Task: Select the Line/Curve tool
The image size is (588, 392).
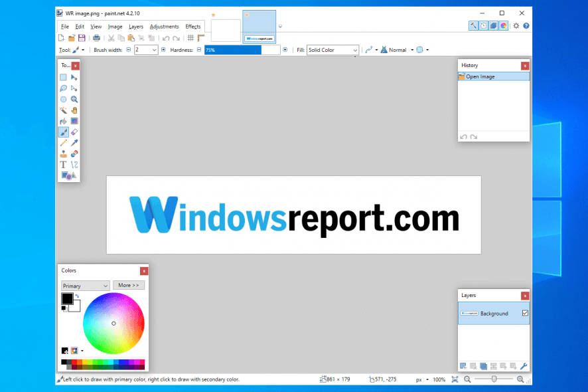Action: 74,165
